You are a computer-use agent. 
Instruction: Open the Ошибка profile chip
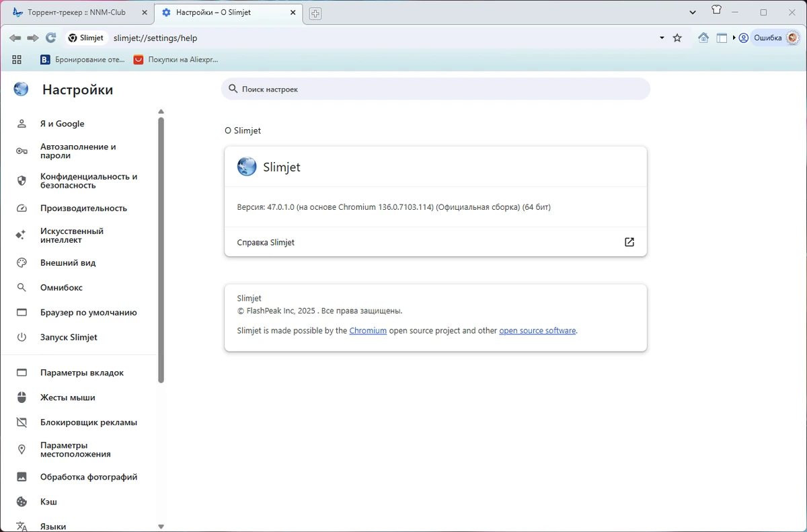tap(769, 38)
